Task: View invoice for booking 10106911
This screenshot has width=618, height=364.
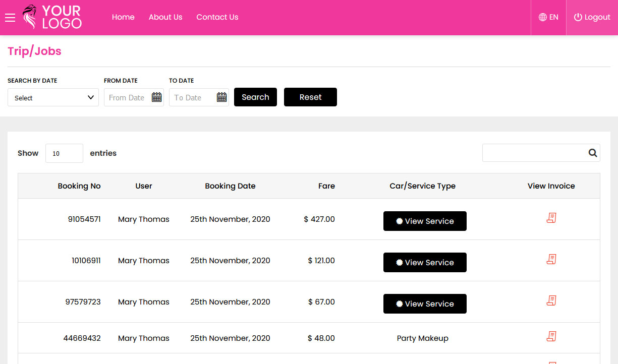Action: (551, 259)
